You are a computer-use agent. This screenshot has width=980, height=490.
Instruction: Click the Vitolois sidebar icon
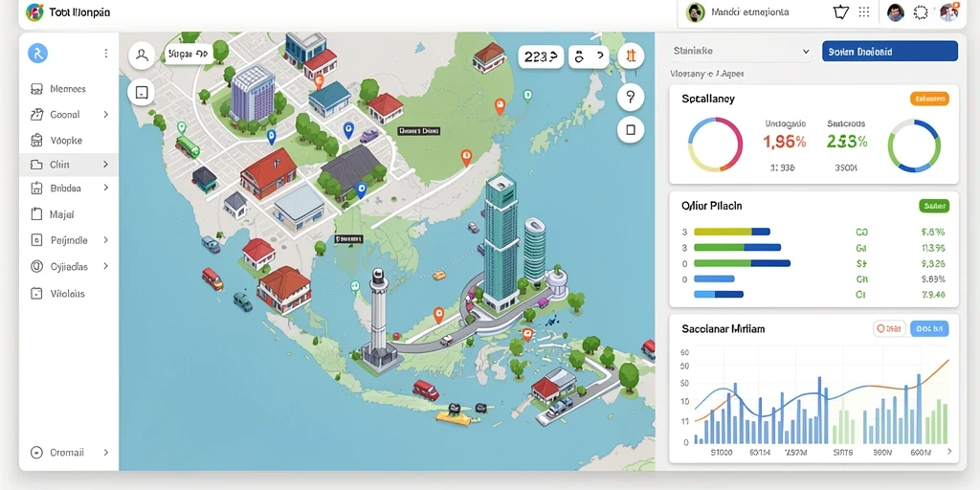coord(36,293)
